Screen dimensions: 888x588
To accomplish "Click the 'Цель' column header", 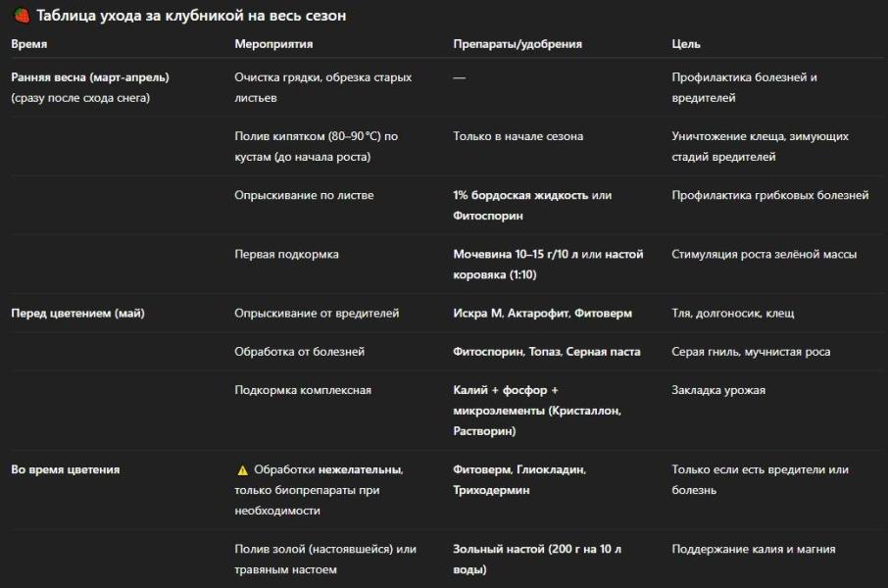I will 686,44.
